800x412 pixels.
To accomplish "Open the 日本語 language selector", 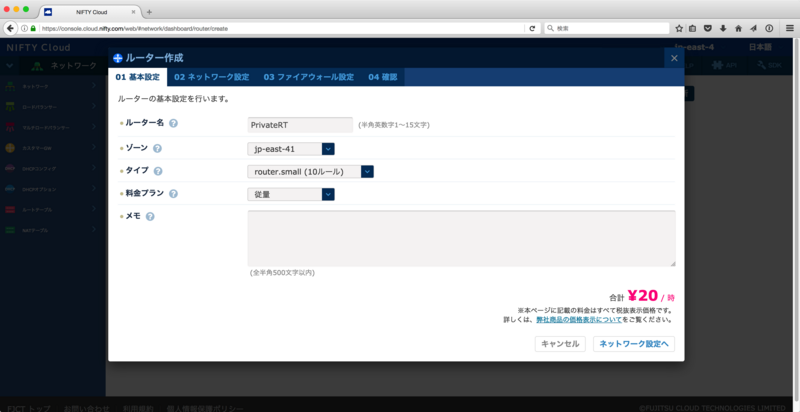I will pyautogui.click(x=762, y=47).
